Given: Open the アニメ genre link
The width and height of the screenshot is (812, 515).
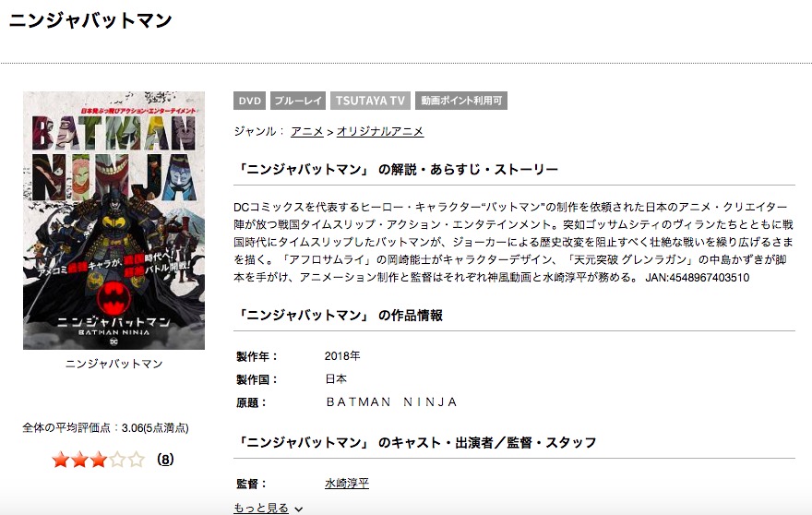Looking at the screenshot, I should coord(307,132).
